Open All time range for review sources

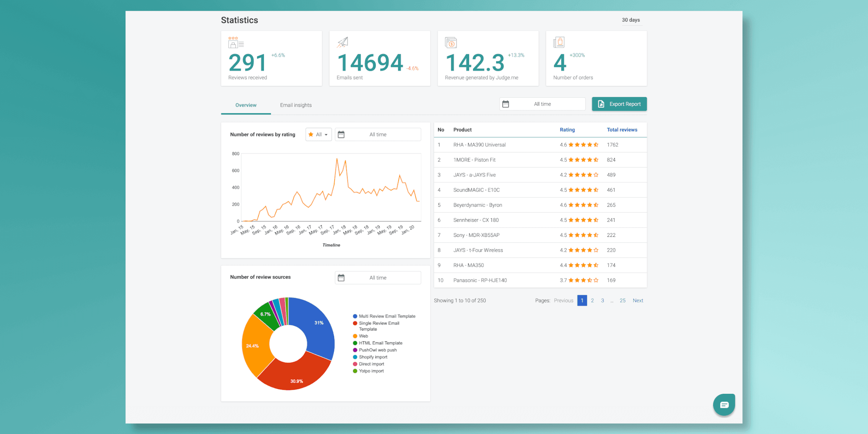378,278
